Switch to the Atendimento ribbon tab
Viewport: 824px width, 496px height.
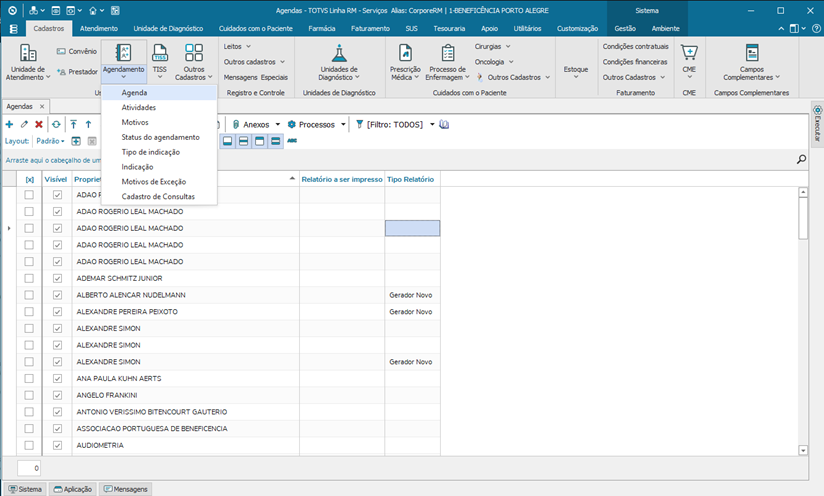(99, 28)
